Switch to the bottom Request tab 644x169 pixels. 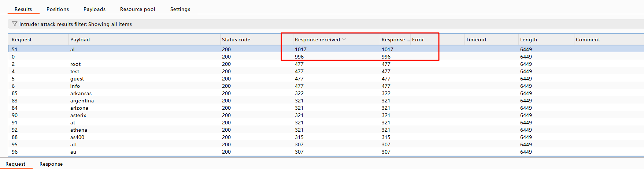pos(15,164)
